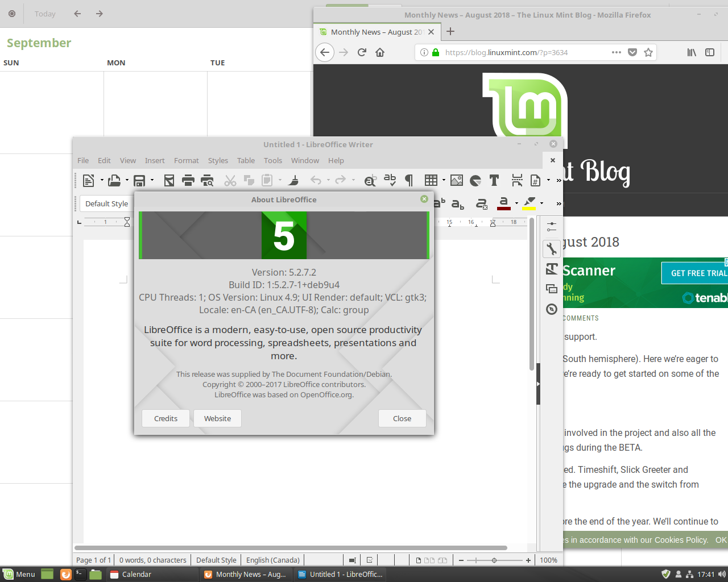Click the Credits button in About dialog

click(x=166, y=418)
